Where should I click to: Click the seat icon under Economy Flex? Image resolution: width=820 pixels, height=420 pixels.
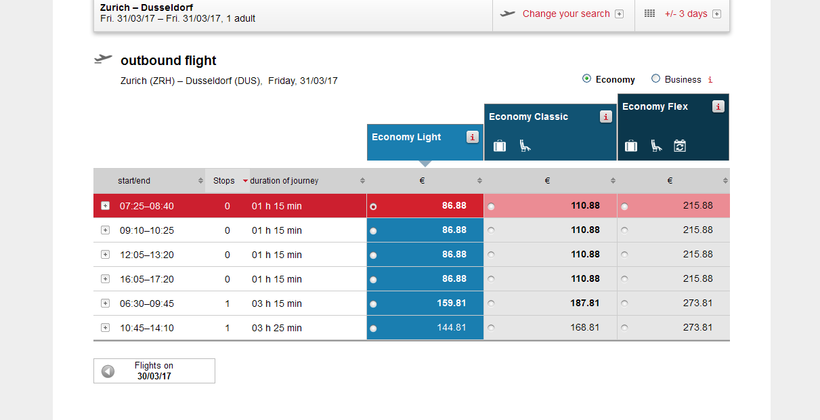point(655,146)
